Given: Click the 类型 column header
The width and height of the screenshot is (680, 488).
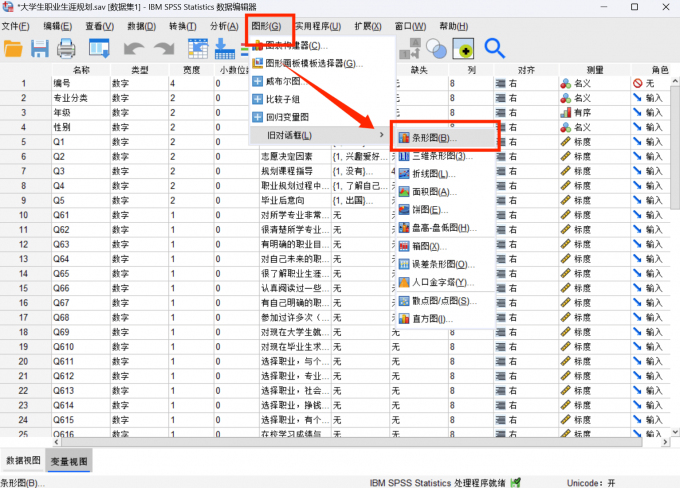Looking at the screenshot, I should [140, 70].
